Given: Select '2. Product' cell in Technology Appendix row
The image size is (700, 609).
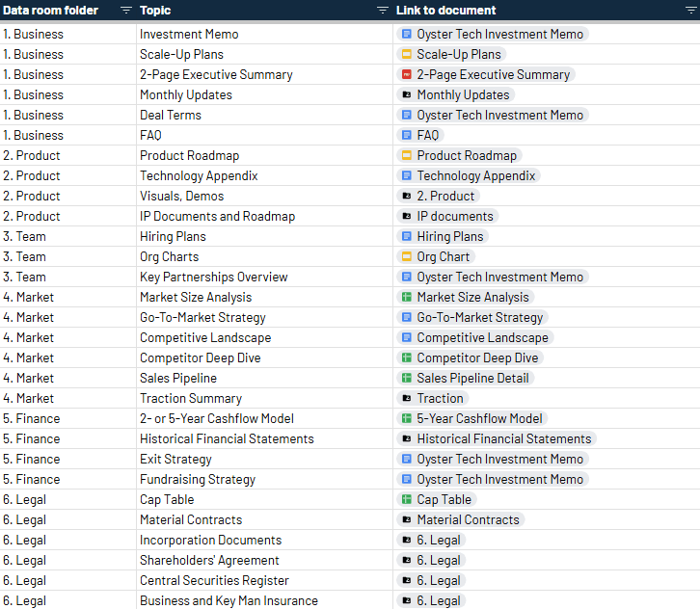Looking at the screenshot, I should 67,175.
